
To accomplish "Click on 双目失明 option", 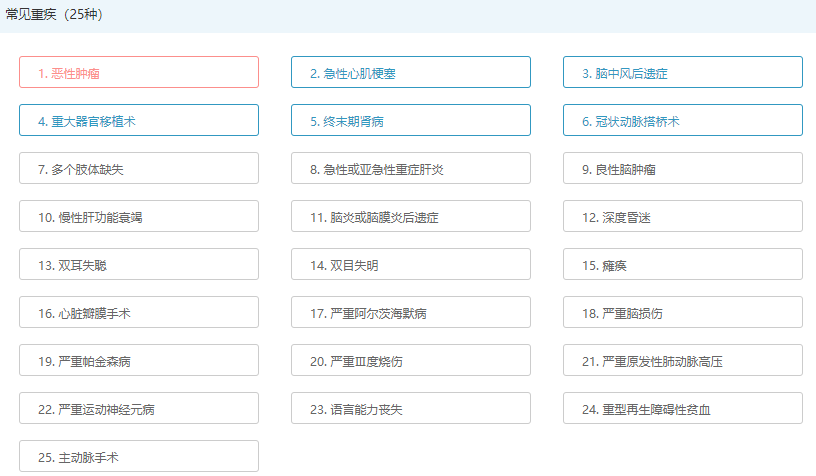I will point(410,265).
